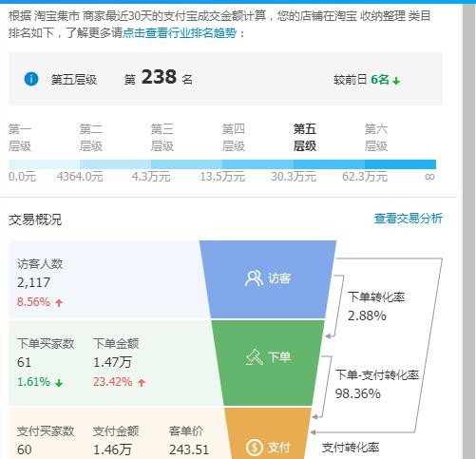Click the dollar coin 支付 icon
Viewport: 476px width, 459px height.
pos(254,448)
